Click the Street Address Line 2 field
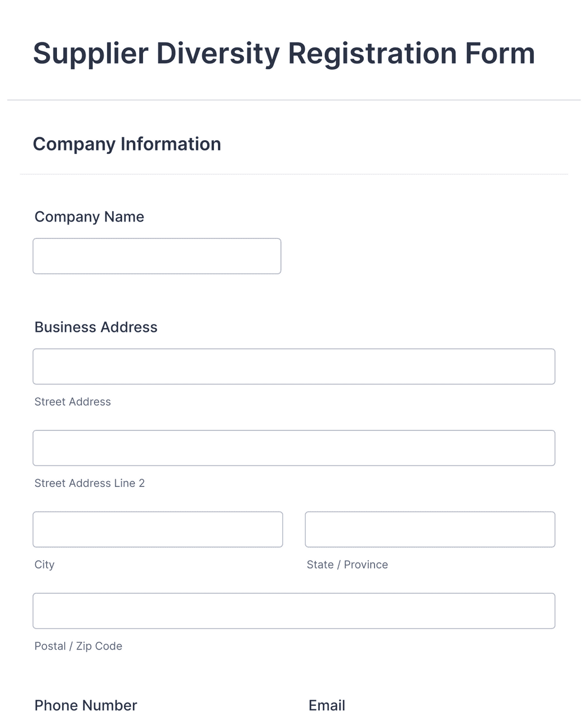The width and height of the screenshot is (588, 724). pos(294,447)
